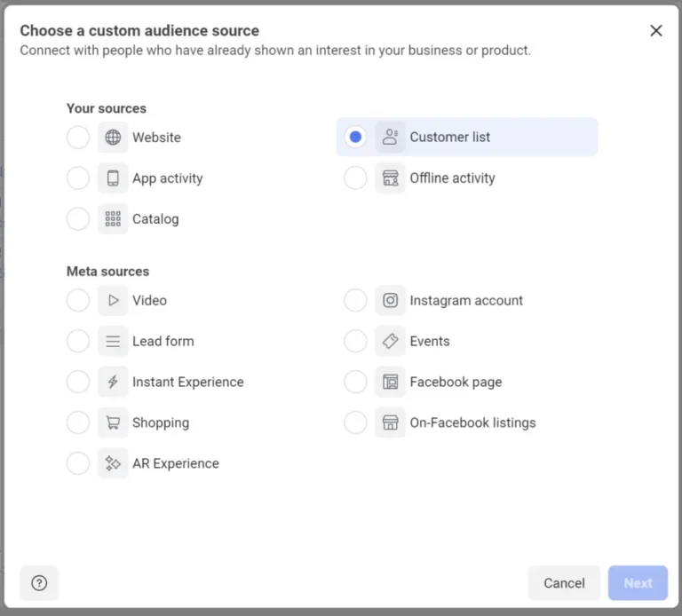This screenshot has width=682, height=616.
Task: Select the Website radio button
Action: (x=78, y=138)
